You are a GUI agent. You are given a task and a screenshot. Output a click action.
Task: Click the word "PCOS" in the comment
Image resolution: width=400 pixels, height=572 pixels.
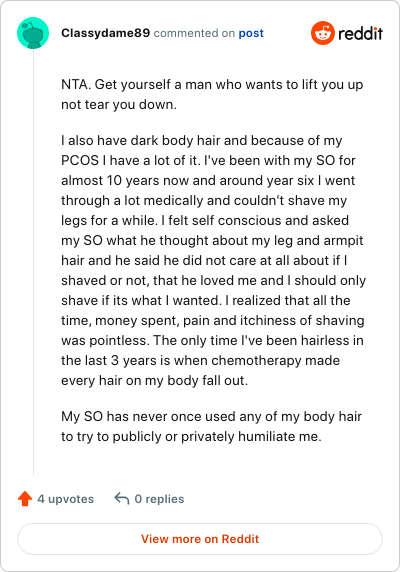coord(80,161)
